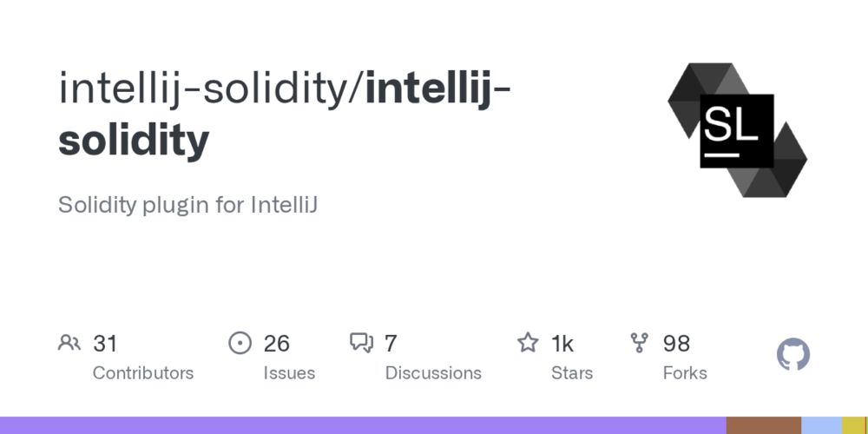Click the description 'Solidity plugin for IntelliJ'
The width and height of the screenshot is (868, 434).
(187, 206)
